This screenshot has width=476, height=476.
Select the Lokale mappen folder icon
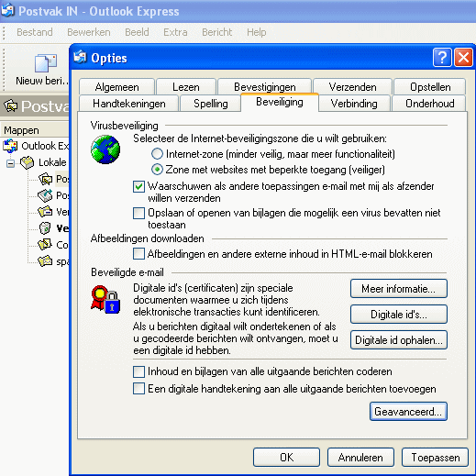pos(28,162)
